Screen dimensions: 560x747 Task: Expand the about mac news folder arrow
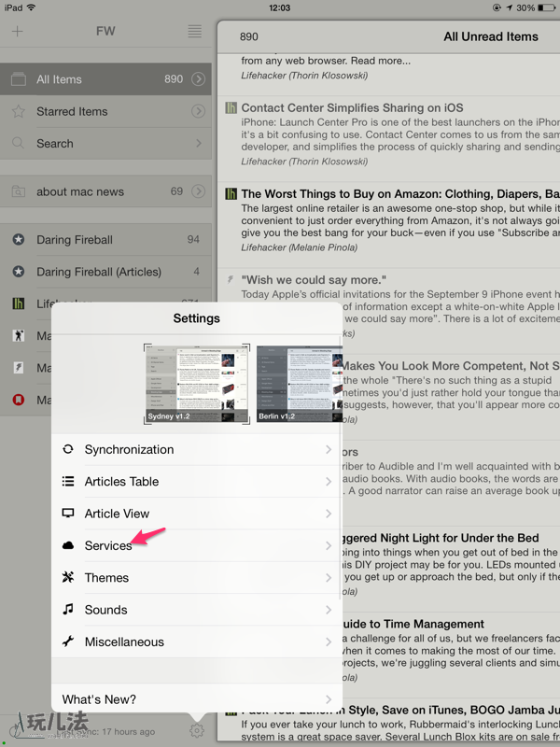point(198,192)
